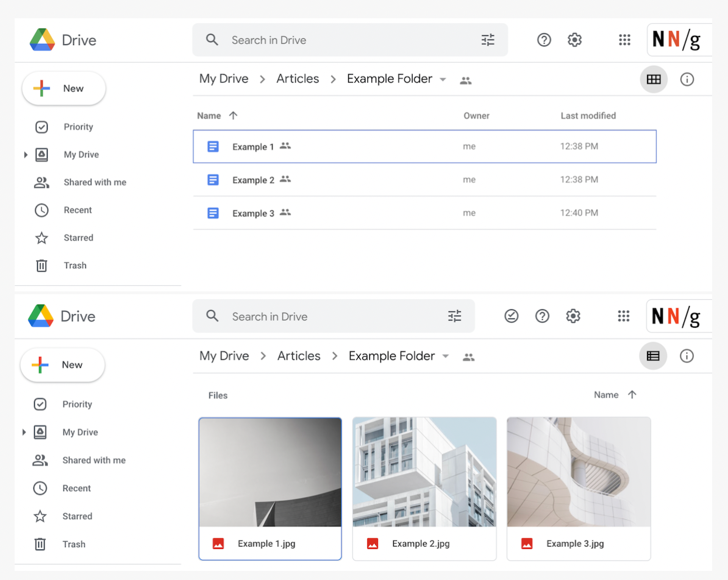Viewport: 728px width, 580px height.
Task: Show details info icon in upper window
Action: point(687,79)
